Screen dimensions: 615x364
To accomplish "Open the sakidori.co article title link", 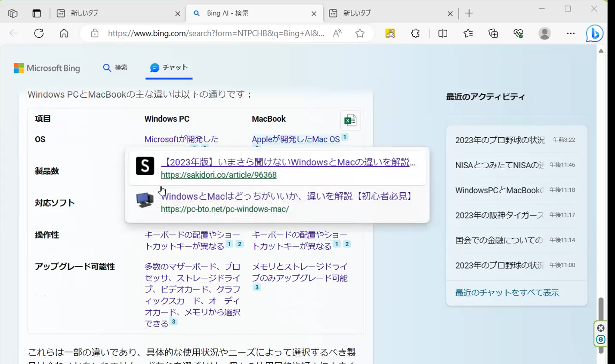I will 288,162.
